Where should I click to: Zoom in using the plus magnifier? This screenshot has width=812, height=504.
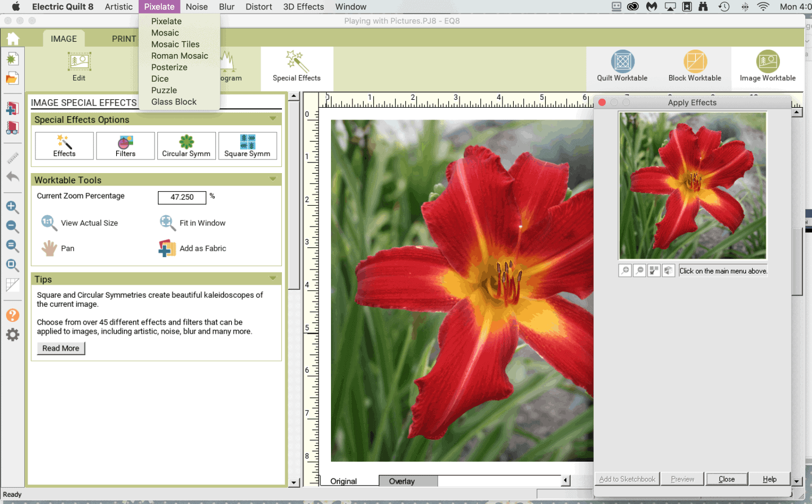(x=12, y=207)
